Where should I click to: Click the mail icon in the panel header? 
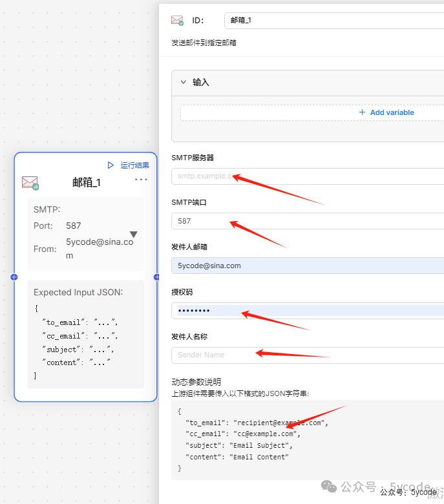click(x=177, y=21)
